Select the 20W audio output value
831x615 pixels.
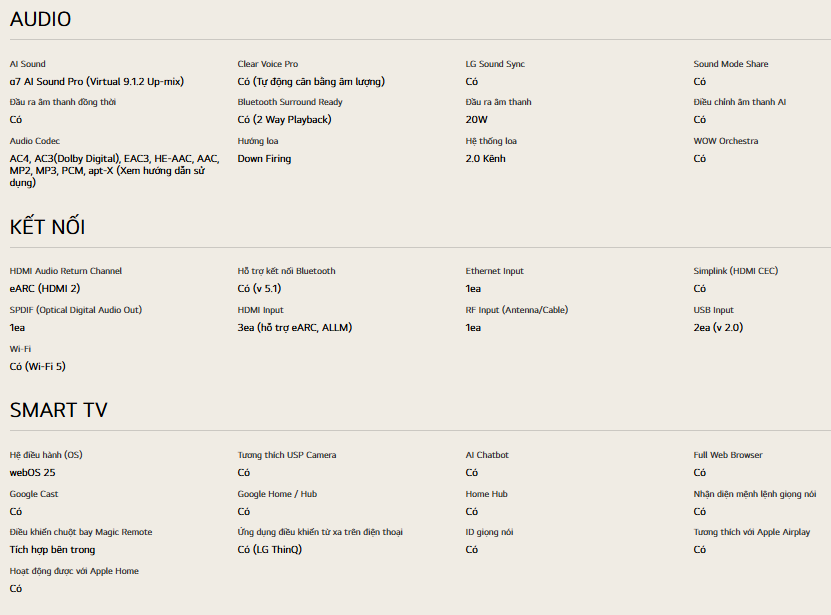(x=476, y=119)
